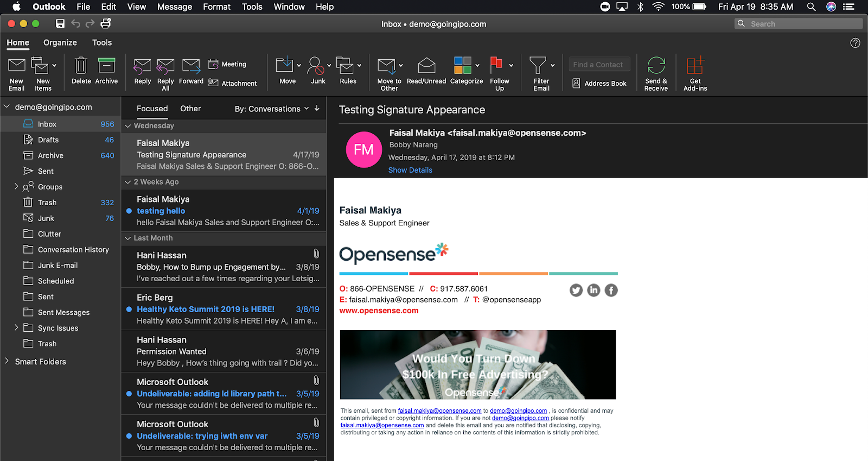This screenshot has height=461, width=868.
Task: Click the Send & Receive icon
Action: (656, 66)
